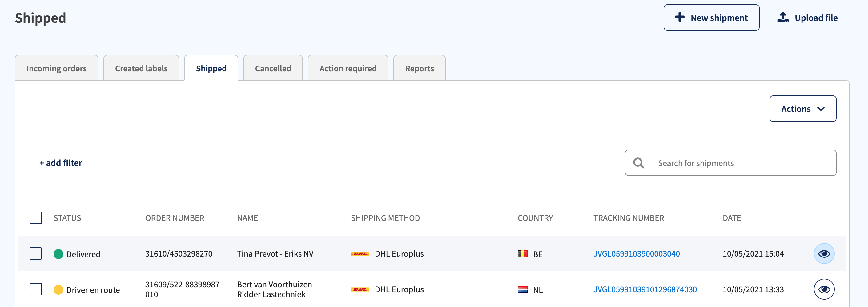The height and width of the screenshot is (307, 868).
Task: Open tracking link JVGL0599103900003040
Action: pos(636,254)
